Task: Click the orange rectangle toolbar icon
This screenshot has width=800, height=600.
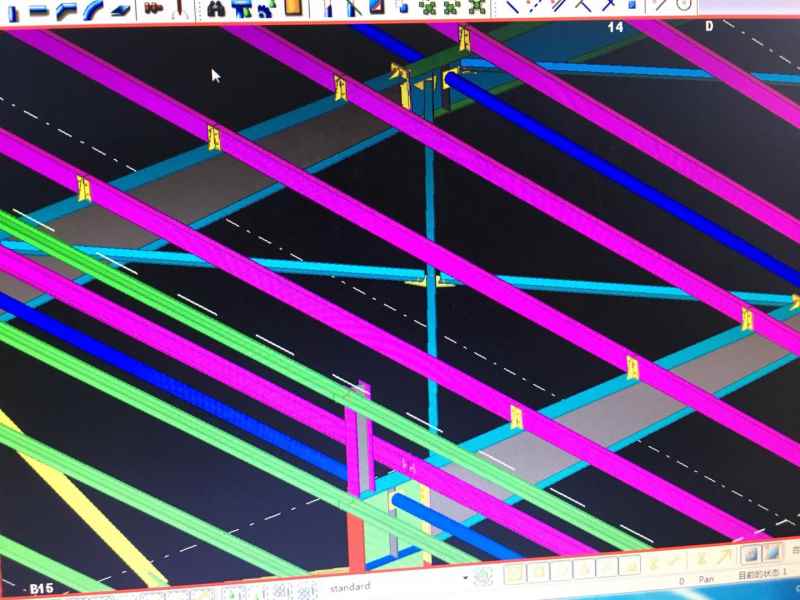Action: pyautogui.click(x=293, y=7)
